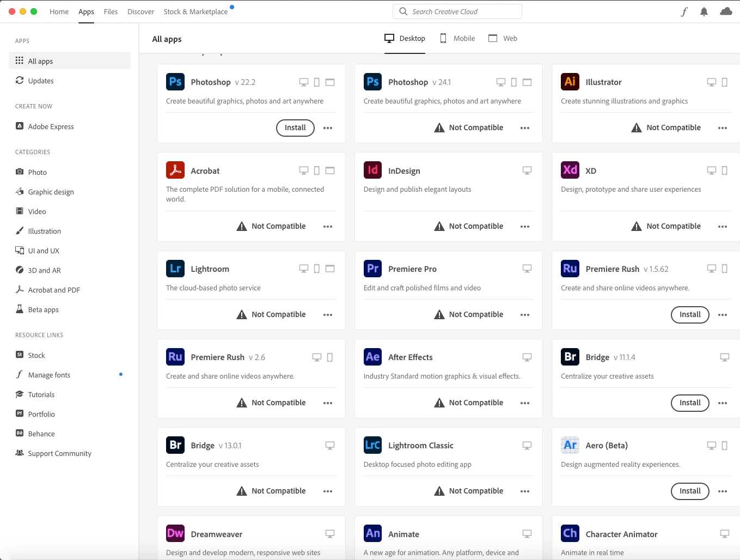Open more options for InDesign
This screenshot has height=560, width=740.
(x=525, y=227)
